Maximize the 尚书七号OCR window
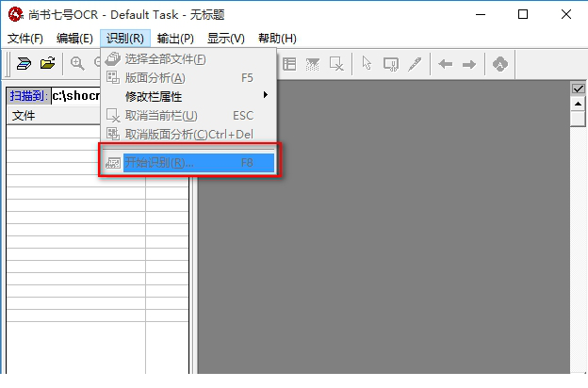 (523, 15)
